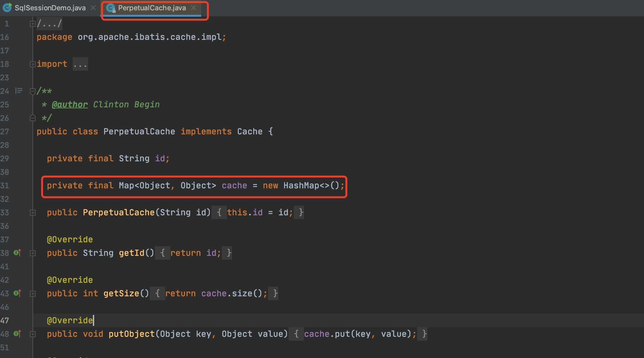Click the @Override annotation above getSize
Screen dimensions: 644x358
tap(70, 280)
